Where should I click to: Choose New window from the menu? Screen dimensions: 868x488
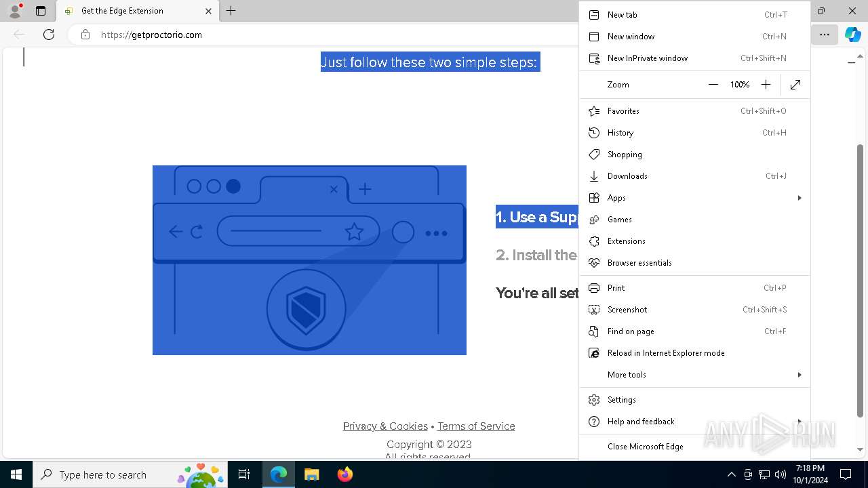(694, 37)
